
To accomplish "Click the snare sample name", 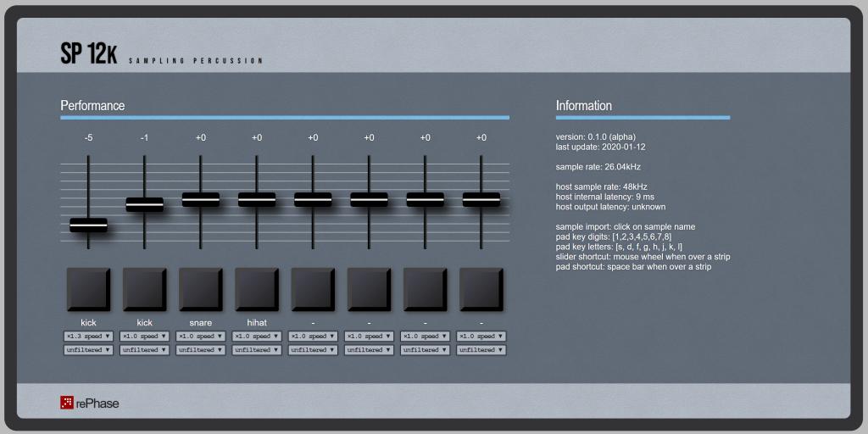I will pyautogui.click(x=201, y=322).
